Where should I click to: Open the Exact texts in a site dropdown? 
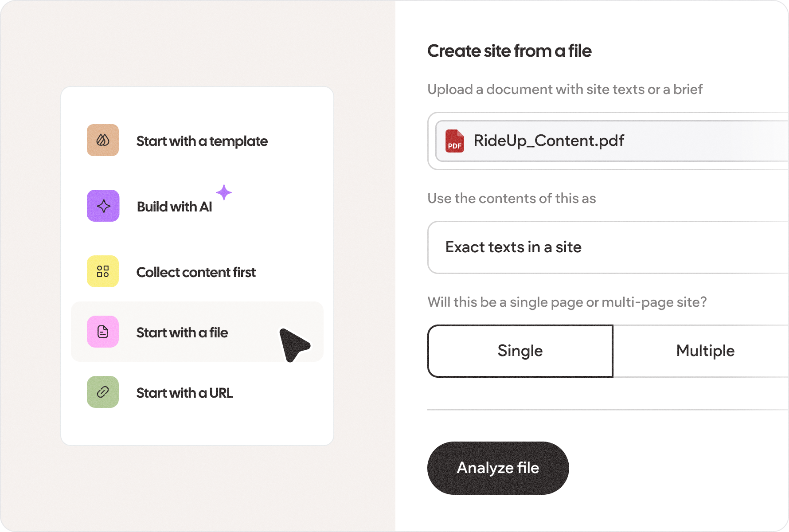pyautogui.click(x=608, y=247)
